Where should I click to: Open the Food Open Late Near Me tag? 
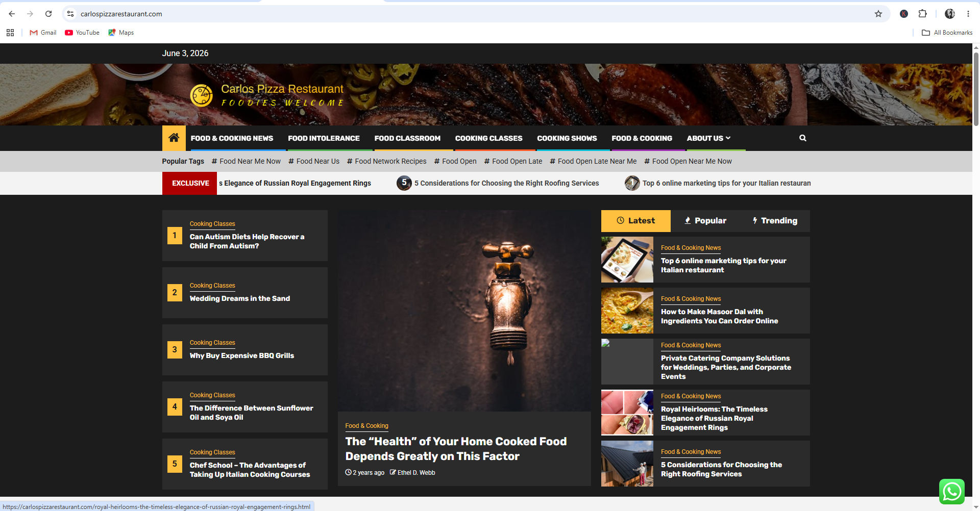pos(593,161)
